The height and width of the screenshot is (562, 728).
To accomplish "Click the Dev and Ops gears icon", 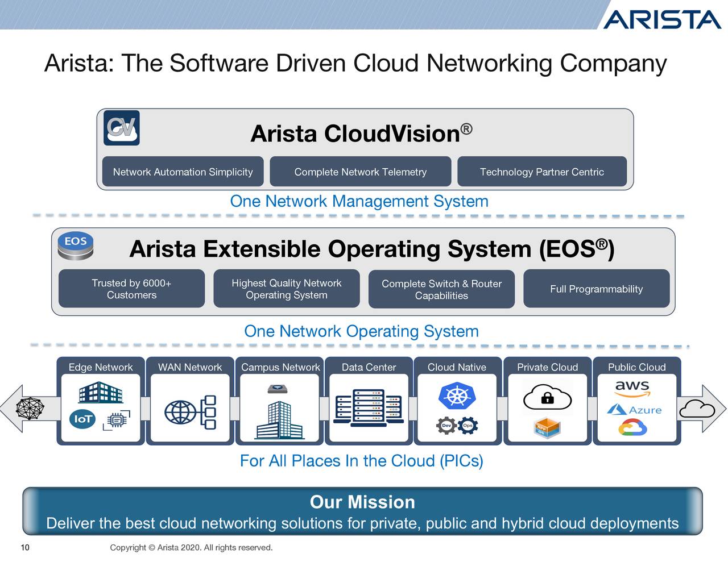I will coord(456,425).
